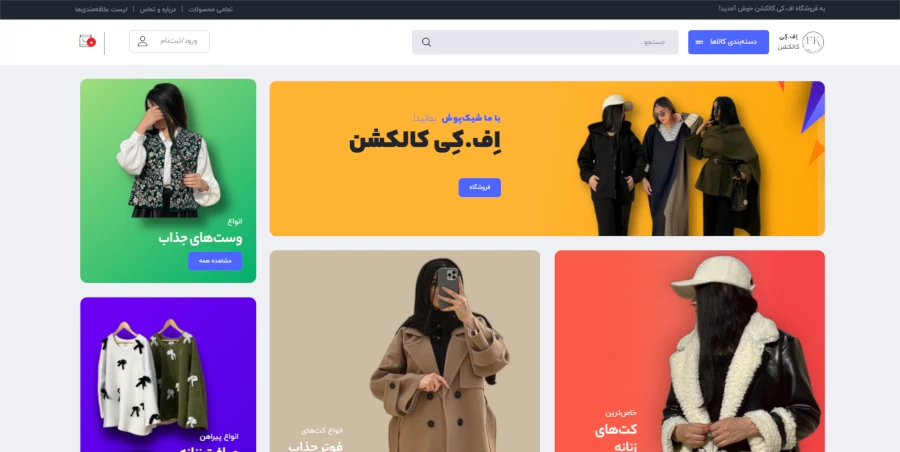The height and width of the screenshot is (452, 900).
Task: Click the user profile icon
Action: pyautogui.click(x=142, y=41)
